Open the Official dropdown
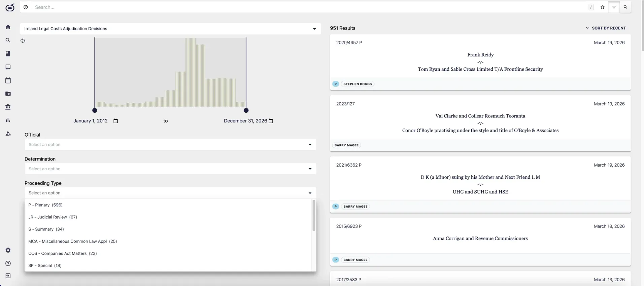Screen dimensions: 644x286 point(170,145)
